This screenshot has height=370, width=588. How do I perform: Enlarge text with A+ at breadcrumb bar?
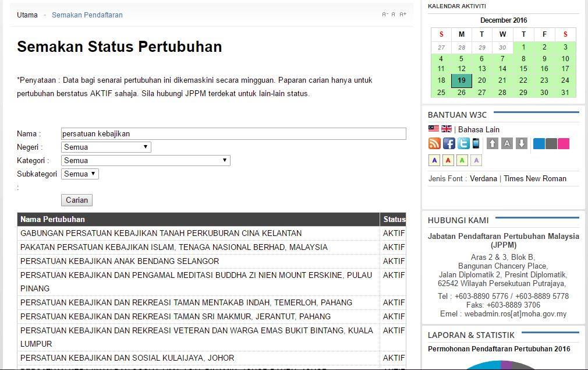point(403,14)
